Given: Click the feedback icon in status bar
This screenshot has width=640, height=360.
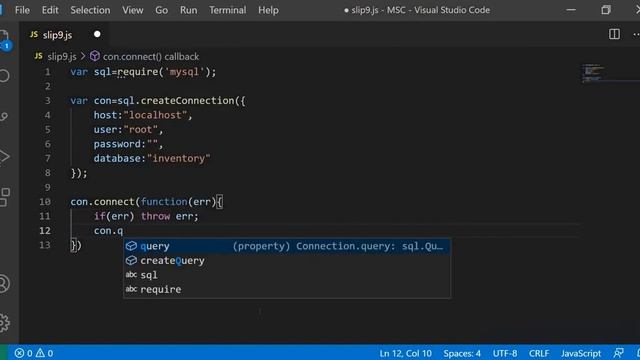Looking at the screenshot, I should pos(619,353).
